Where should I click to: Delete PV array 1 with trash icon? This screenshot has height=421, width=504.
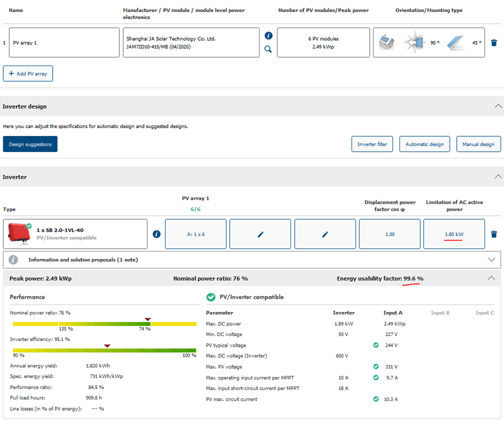494,43
